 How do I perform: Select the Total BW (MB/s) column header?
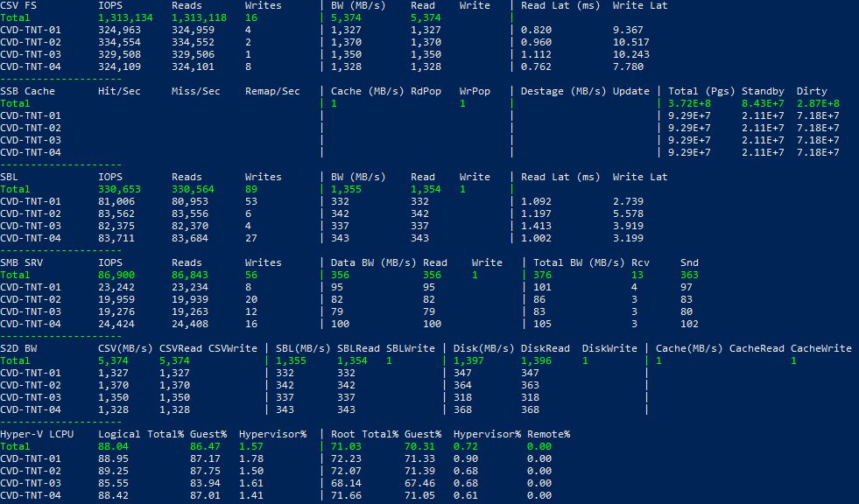tap(579, 262)
